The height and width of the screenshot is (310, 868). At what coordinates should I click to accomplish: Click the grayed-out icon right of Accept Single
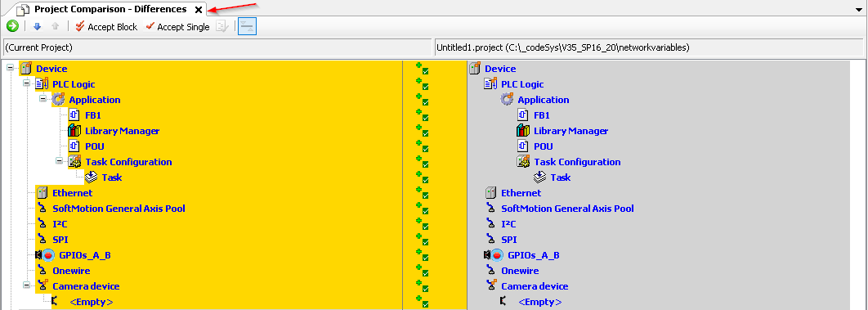pos(222,26)
